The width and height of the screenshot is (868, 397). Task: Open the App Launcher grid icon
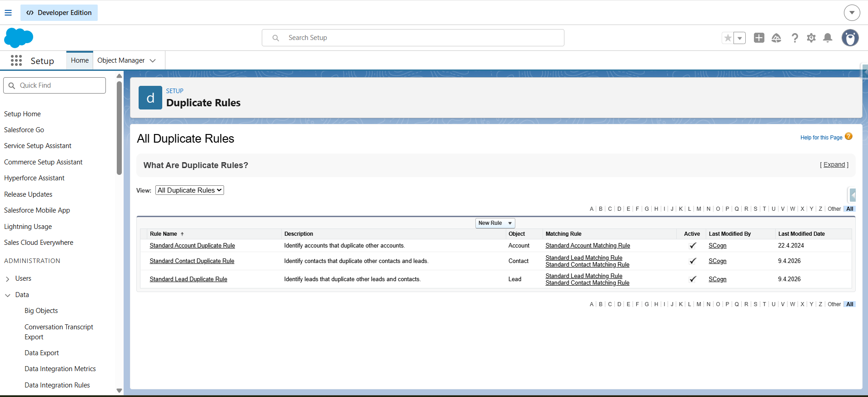pyautogui.click(x=16, y=60)
